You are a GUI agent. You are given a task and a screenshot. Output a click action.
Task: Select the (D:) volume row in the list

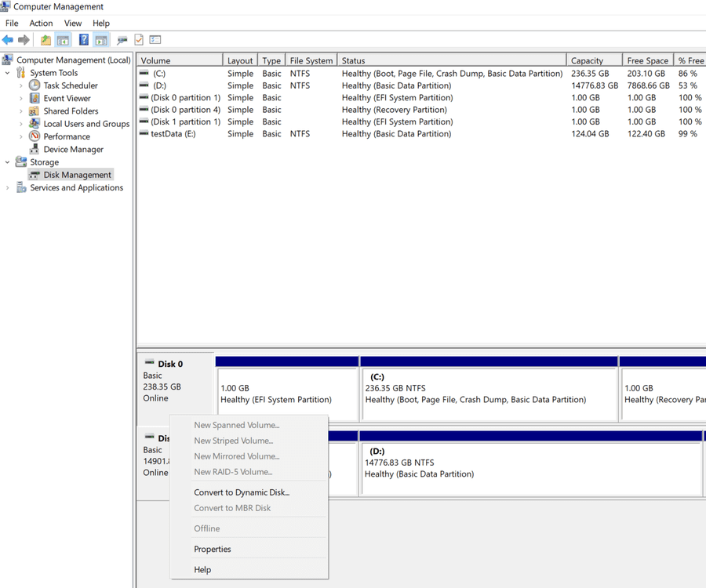coord(421,85)
